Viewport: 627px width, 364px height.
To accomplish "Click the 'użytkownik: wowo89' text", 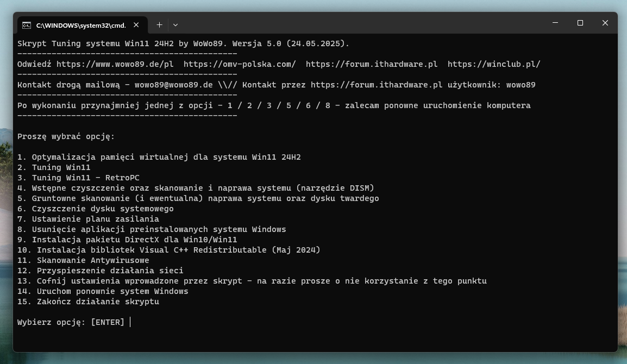I will pos(492,85).
